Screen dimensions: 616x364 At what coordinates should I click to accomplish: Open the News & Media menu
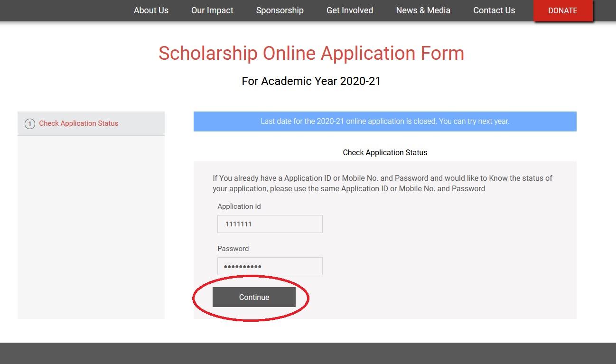pos(423,10)
